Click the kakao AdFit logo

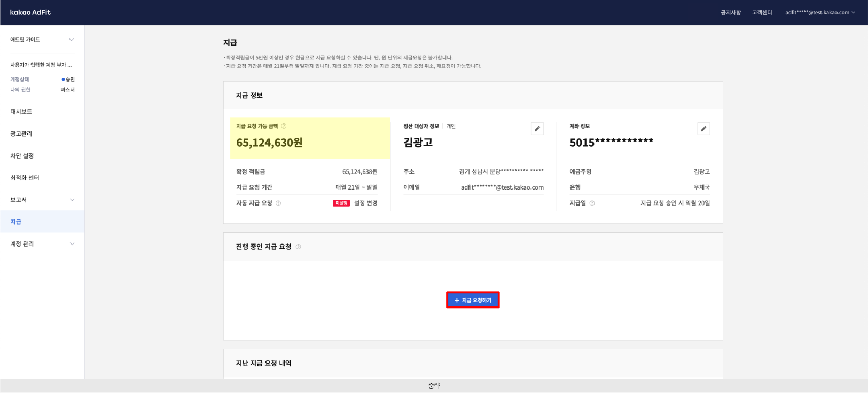(x=30, y=12)
